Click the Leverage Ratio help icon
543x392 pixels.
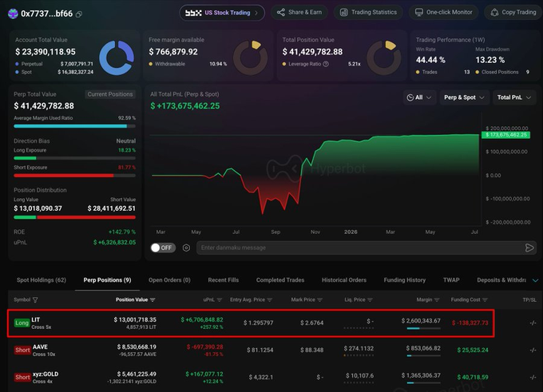326,64
